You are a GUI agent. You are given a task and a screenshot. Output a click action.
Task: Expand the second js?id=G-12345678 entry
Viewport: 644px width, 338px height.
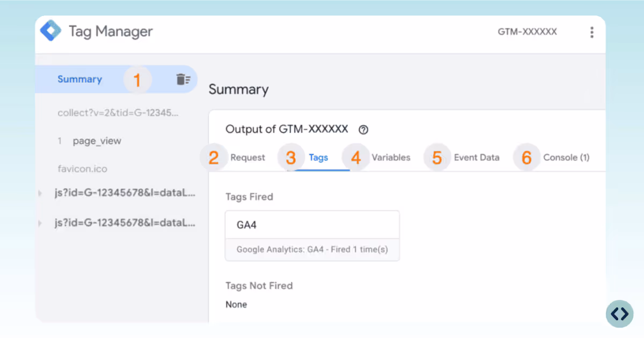click(40, 223)
